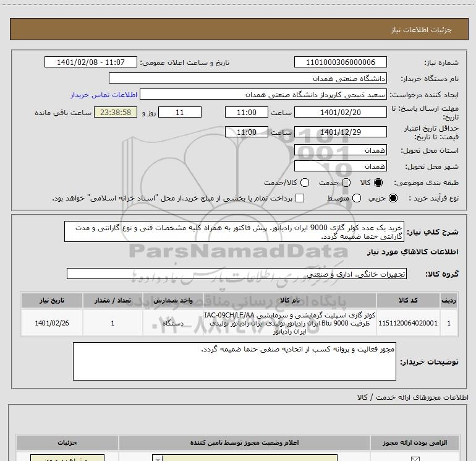Click the request creator name field
Image resolution: width=476 pixels, height=461 pixels.
pyautogui.click(x=263, y=94)
